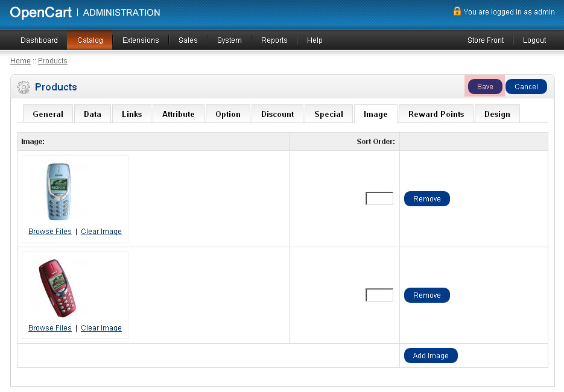Screen dimensions: 564x392
Task: Open the Reports menu
Action: [x=274, y=40]
